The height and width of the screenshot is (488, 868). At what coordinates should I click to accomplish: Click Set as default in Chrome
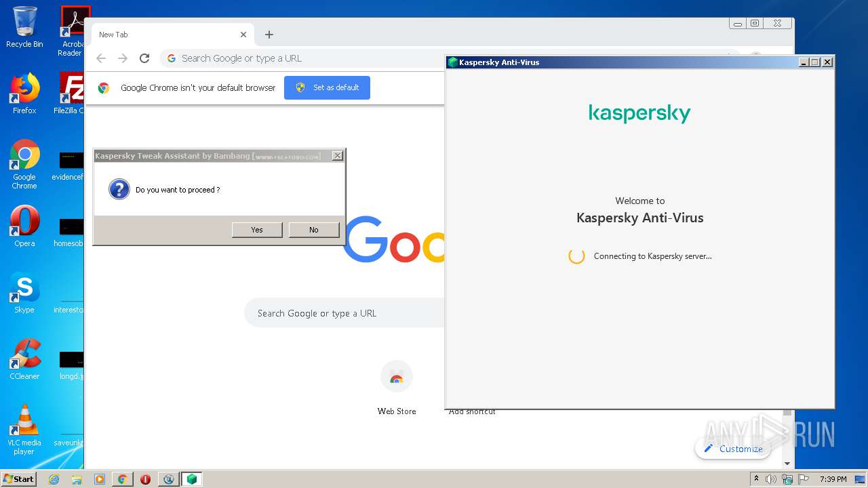point(327,87)
